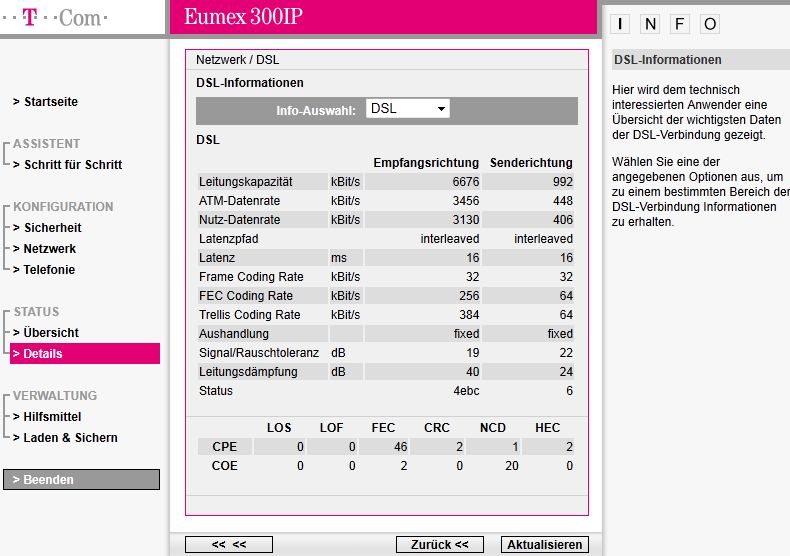Click the T-Com logo
This screenshot has width=790, height=556.
[x=54, y=18]
